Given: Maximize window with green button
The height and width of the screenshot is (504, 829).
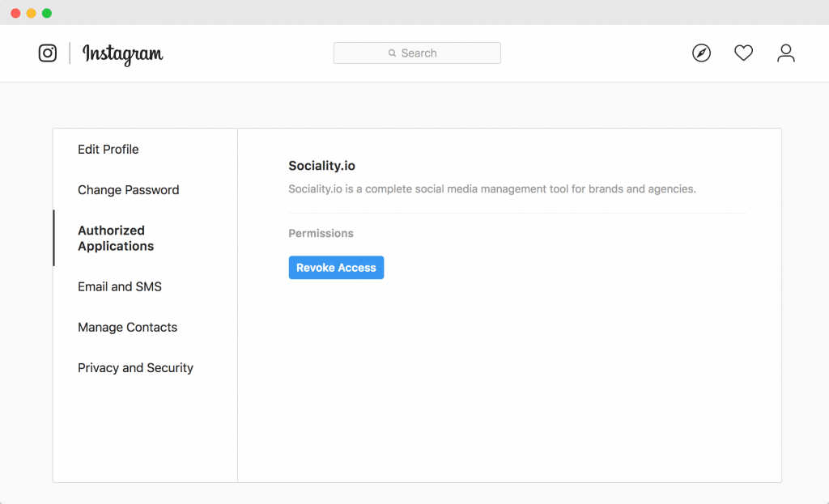Looking at the screenshot, I should [47, 13].
